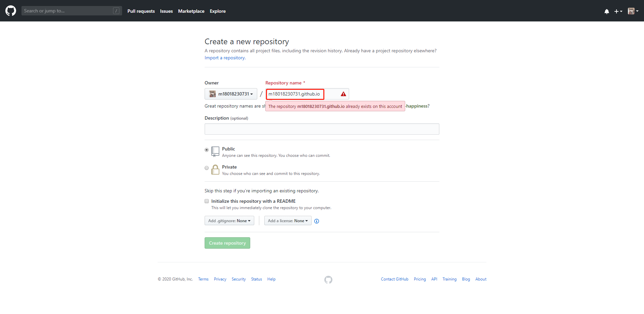Open the Owner m18018230731 dropdown
Viewport: 644px width, 314px height.
[231, 94]
